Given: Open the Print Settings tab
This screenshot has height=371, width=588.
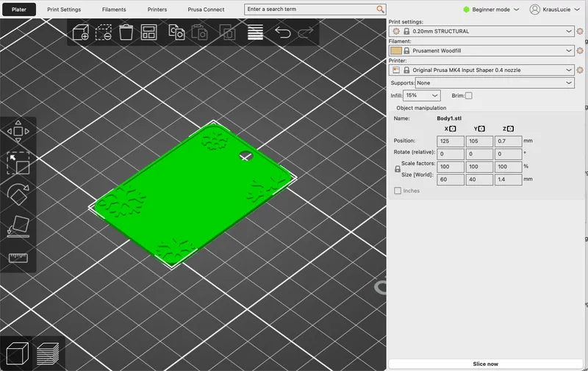Looking at the screenshot, I should pos(64,10).
